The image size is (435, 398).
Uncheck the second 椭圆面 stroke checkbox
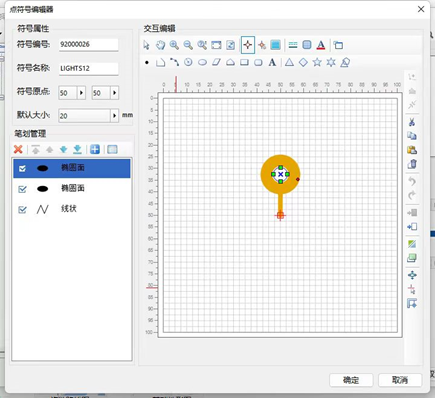22,189
